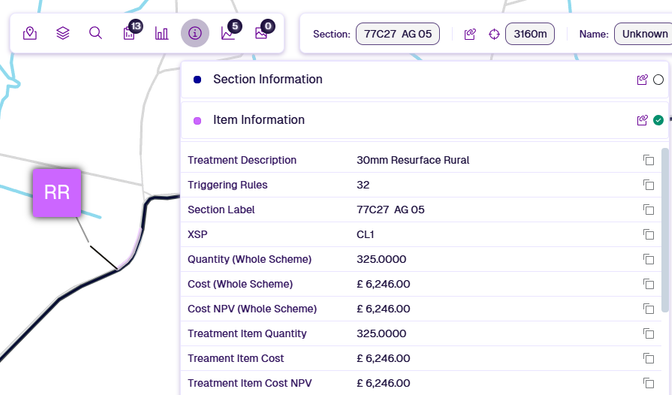Click the edit icon in Item Information row
This screenshot has width=672, height=395.
click(x=642, y=120)
